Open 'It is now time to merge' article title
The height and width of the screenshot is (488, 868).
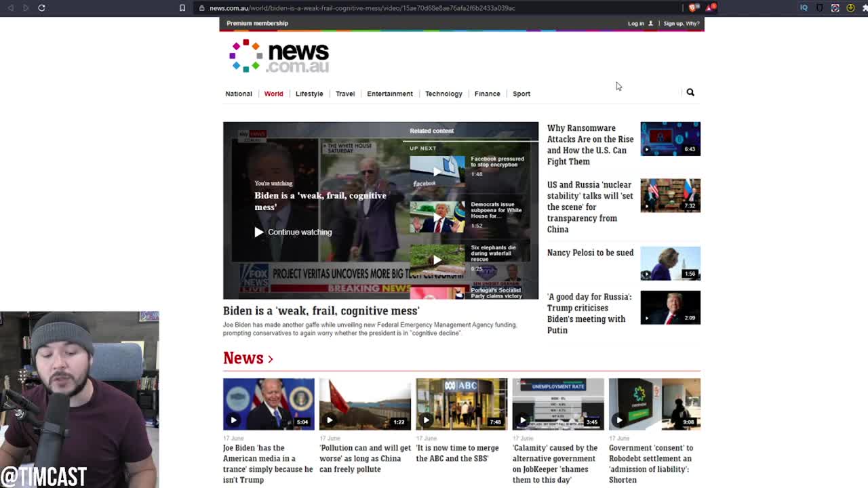tap(457, 453)
